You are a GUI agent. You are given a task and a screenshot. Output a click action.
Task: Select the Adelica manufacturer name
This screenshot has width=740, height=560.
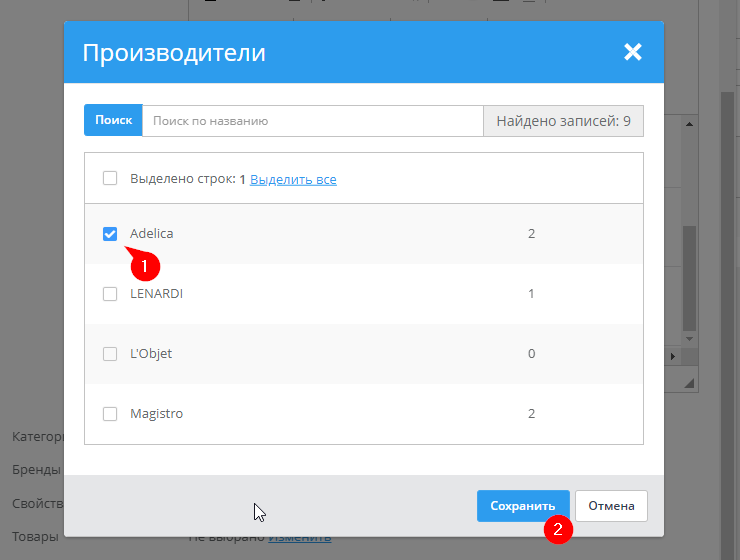click(x=152, y=233)
